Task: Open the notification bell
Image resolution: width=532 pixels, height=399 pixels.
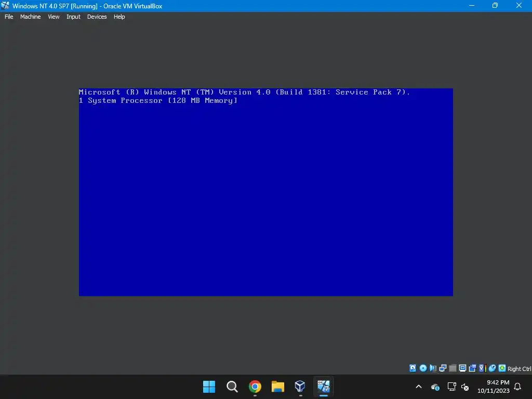Action: click(518, 387)
